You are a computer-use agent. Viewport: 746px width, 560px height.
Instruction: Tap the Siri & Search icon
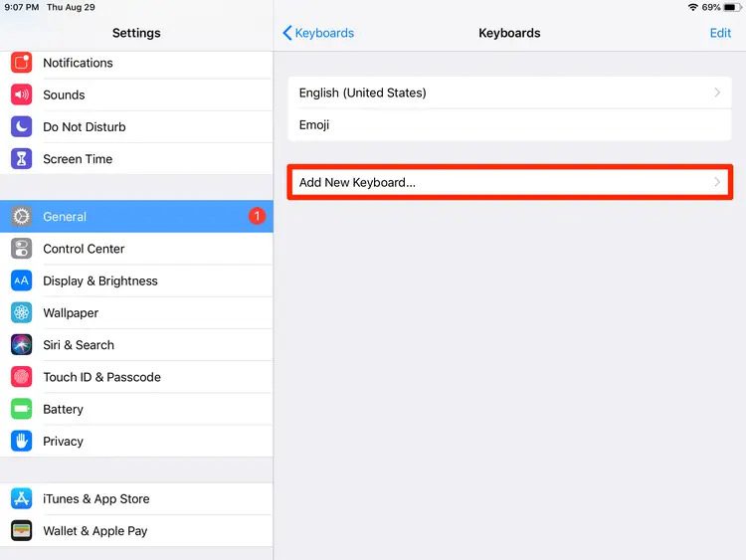click(22, 345)
